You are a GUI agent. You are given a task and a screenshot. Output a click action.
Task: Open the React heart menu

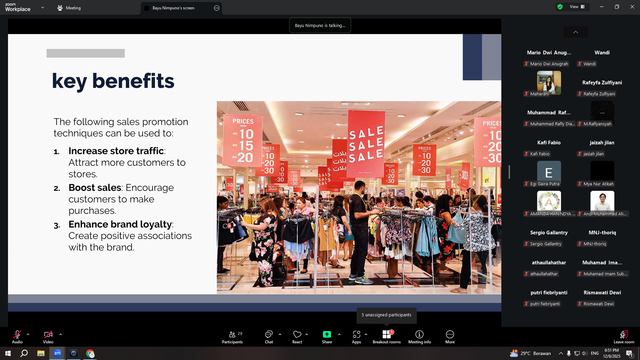coord(297,337)
